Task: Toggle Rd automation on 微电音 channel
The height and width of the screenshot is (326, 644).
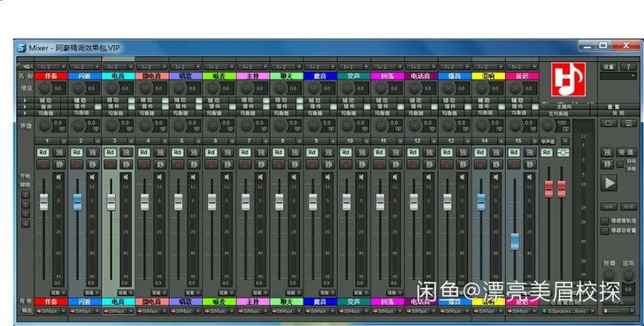Action: point(143,153)
